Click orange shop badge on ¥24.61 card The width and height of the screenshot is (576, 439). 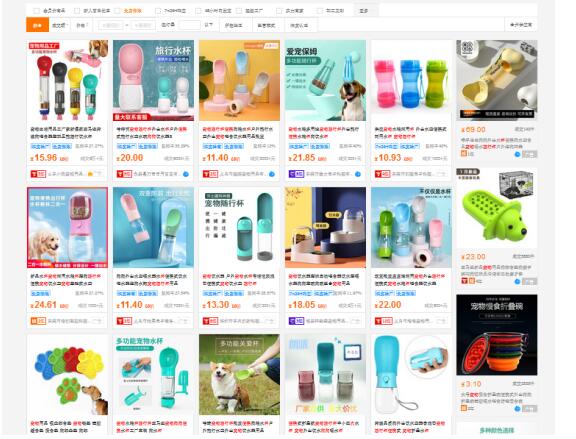pyautogui.click(x=38, y=321)
